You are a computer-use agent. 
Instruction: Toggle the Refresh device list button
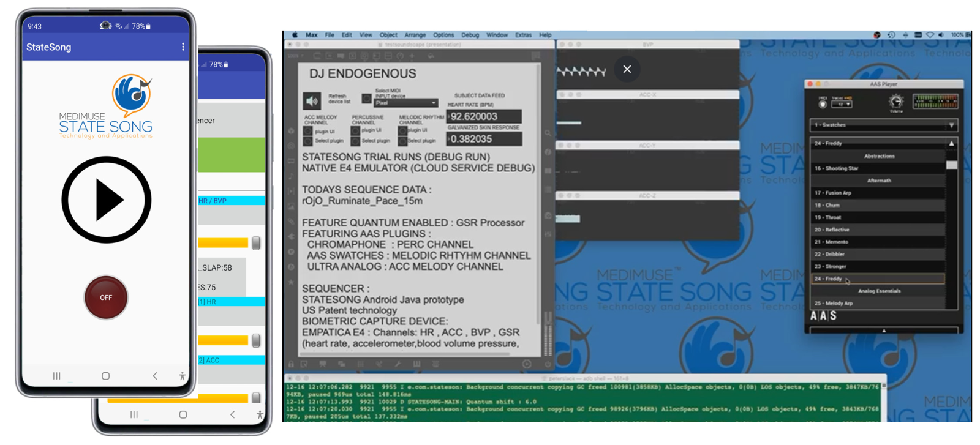pos(366,98)
